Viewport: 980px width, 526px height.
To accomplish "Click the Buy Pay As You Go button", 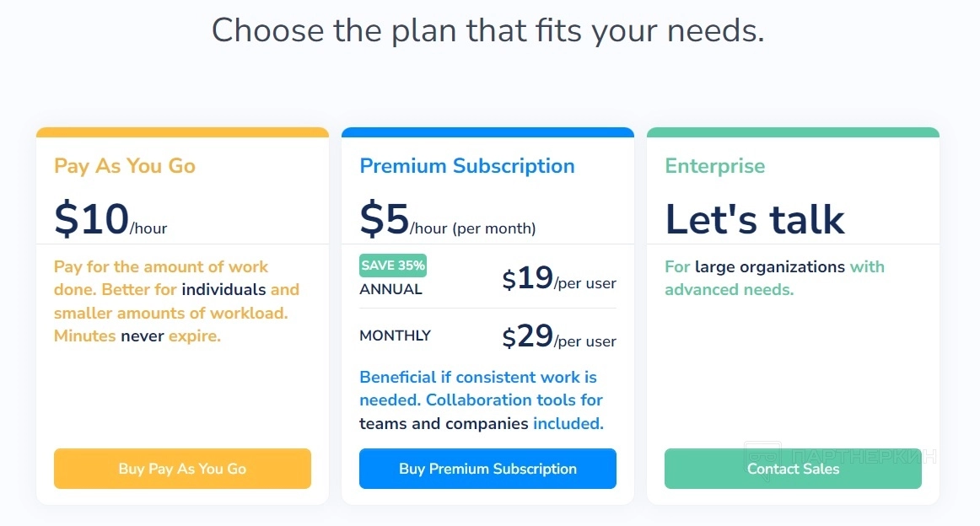I will coord(182,469).
